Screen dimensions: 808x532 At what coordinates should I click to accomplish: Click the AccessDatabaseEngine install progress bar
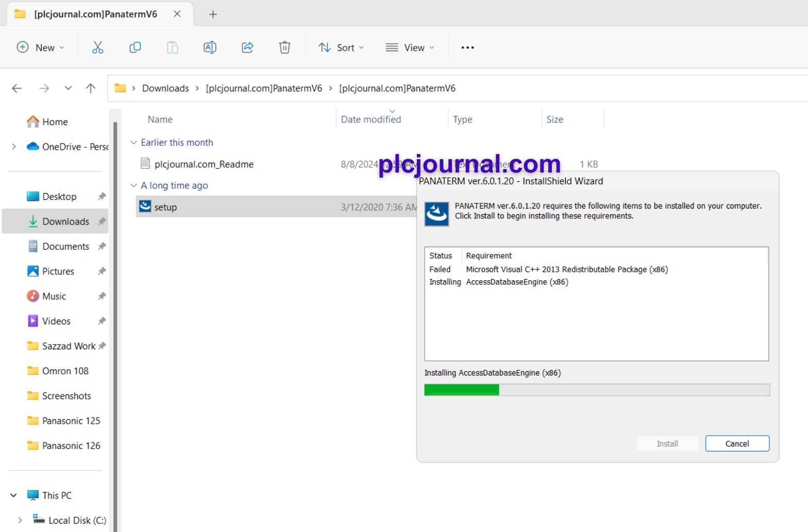(597, 390)
